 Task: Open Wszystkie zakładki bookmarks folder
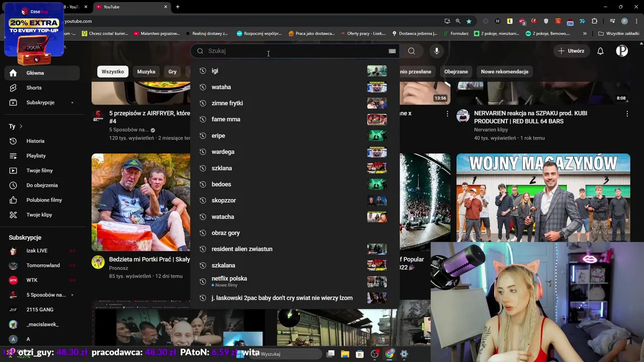click(x=619, y=33)
